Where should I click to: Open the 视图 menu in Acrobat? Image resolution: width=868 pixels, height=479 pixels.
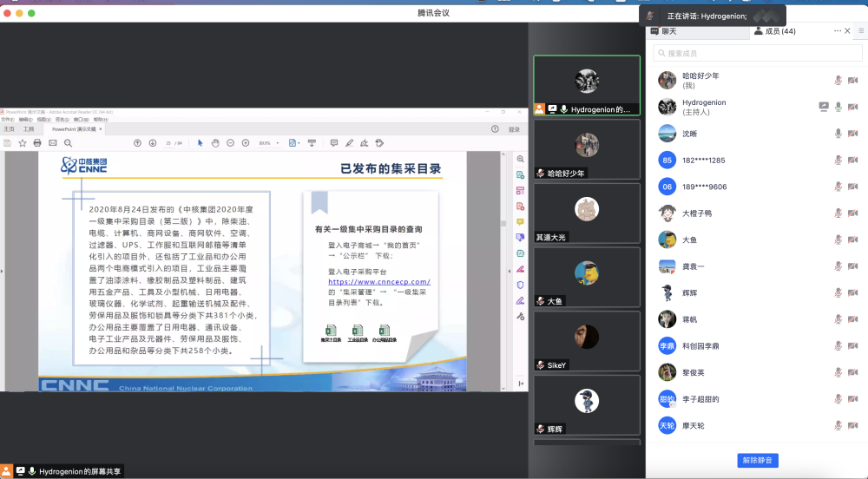[x=43, y=120]
